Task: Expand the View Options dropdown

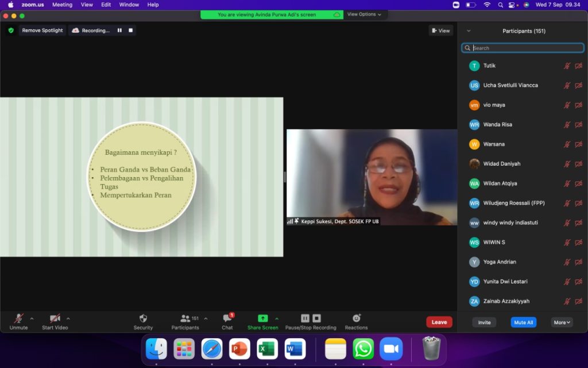Action: tap(364, 14)
